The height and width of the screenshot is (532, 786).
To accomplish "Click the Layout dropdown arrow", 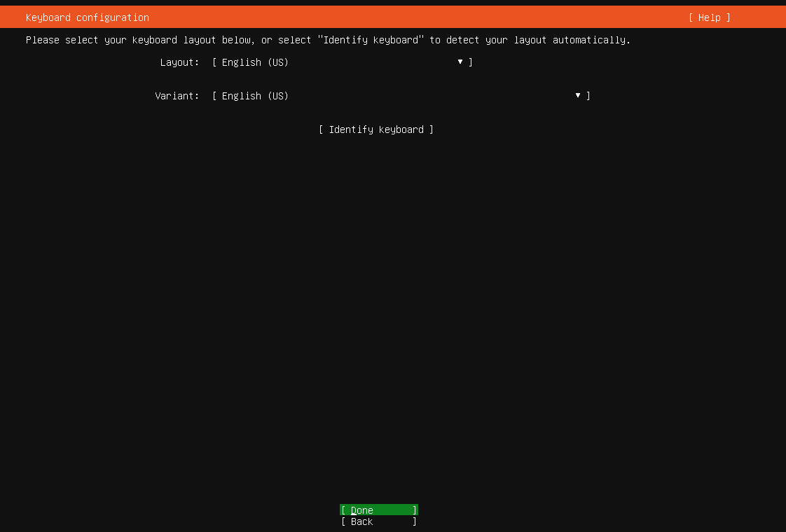I will click(460, 62).
